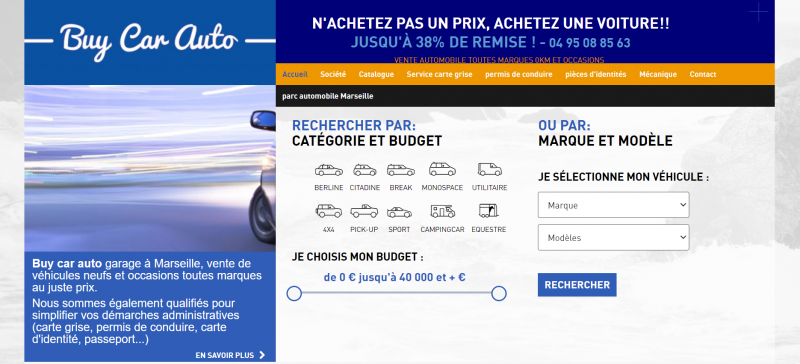This screenshot has width=800, height=364.
Task: Follow the En savoir plus link
Action: [224, 355]
